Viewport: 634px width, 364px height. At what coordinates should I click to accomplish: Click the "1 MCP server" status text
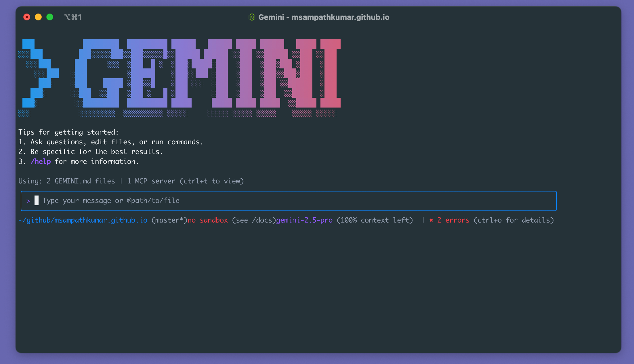pos(151,181)
